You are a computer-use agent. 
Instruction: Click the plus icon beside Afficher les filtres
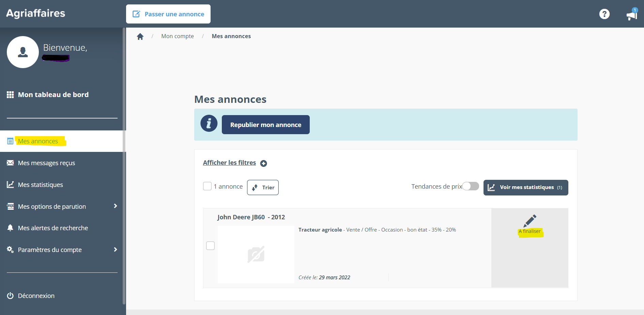263,163
